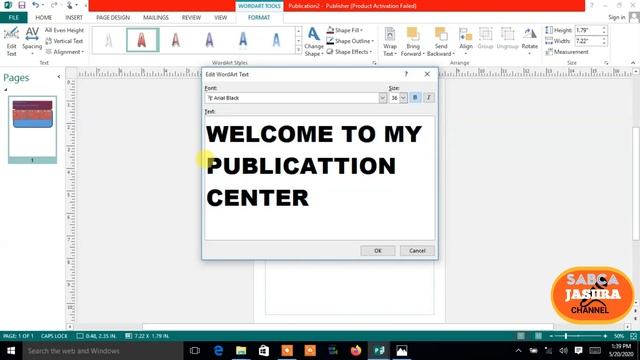640x360 pixels.
Task: Click the taskbar search box
Action: tap(103, 351)
